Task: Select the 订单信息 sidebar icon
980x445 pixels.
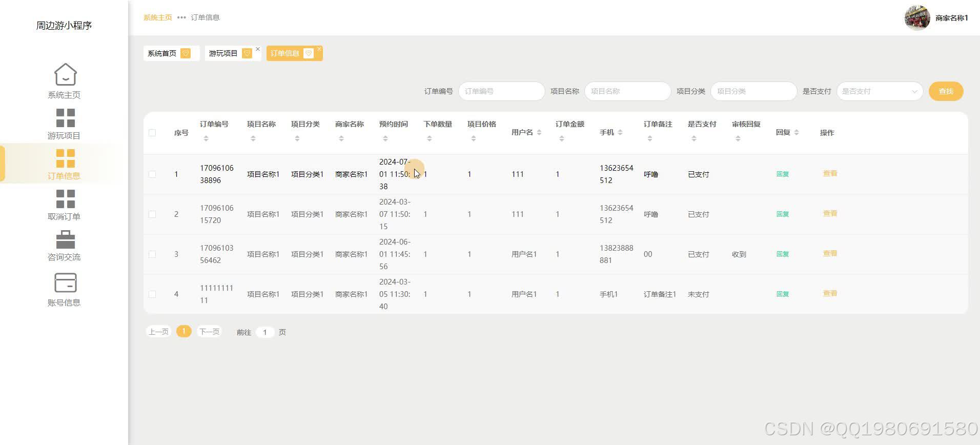Action: click(x=65, y=158)
